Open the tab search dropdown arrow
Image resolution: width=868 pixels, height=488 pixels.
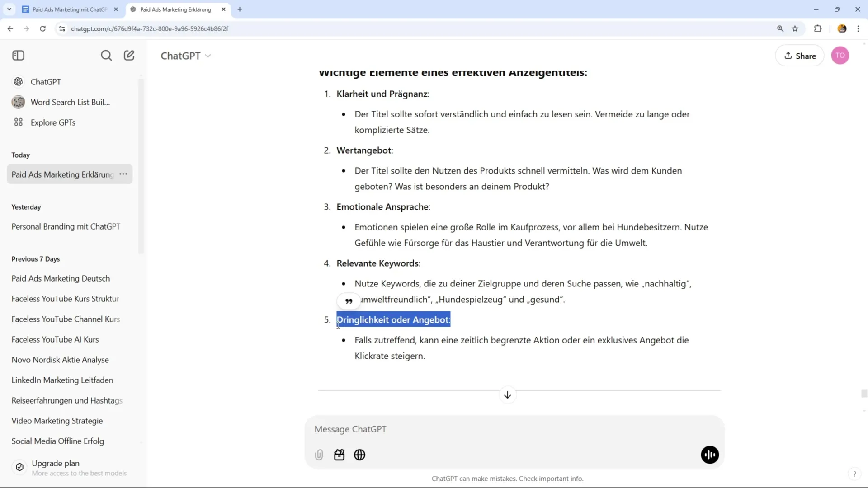coord(9,9)
